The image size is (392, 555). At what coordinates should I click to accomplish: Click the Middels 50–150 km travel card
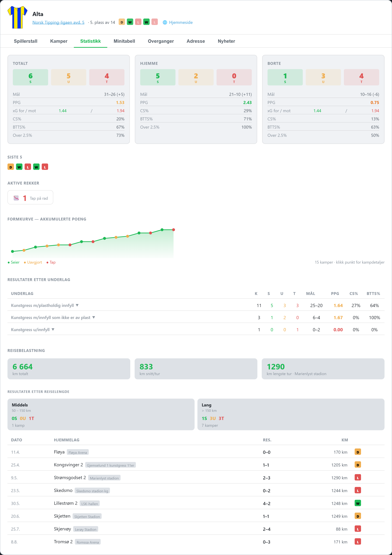click(101, 414)
